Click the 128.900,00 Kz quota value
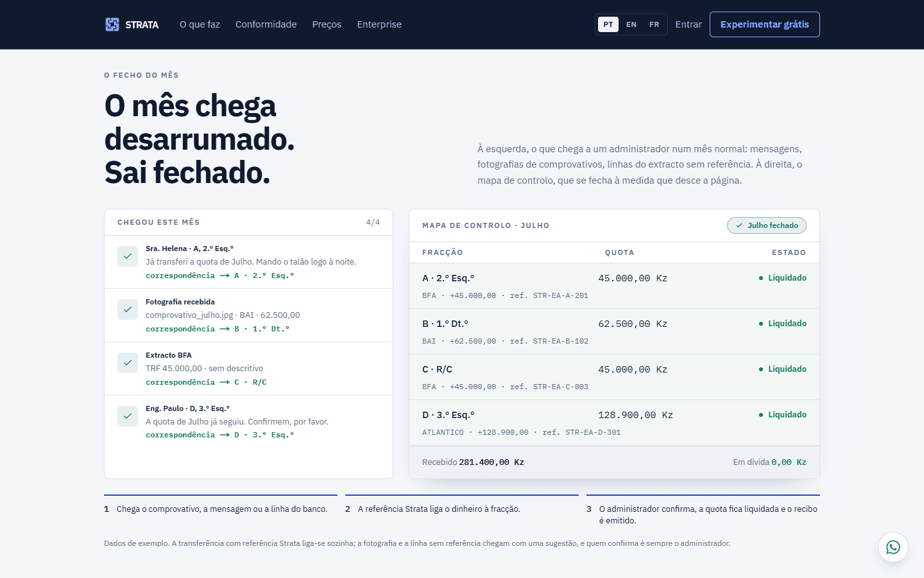This screenshot has width=924, height=578. (636, 415)
